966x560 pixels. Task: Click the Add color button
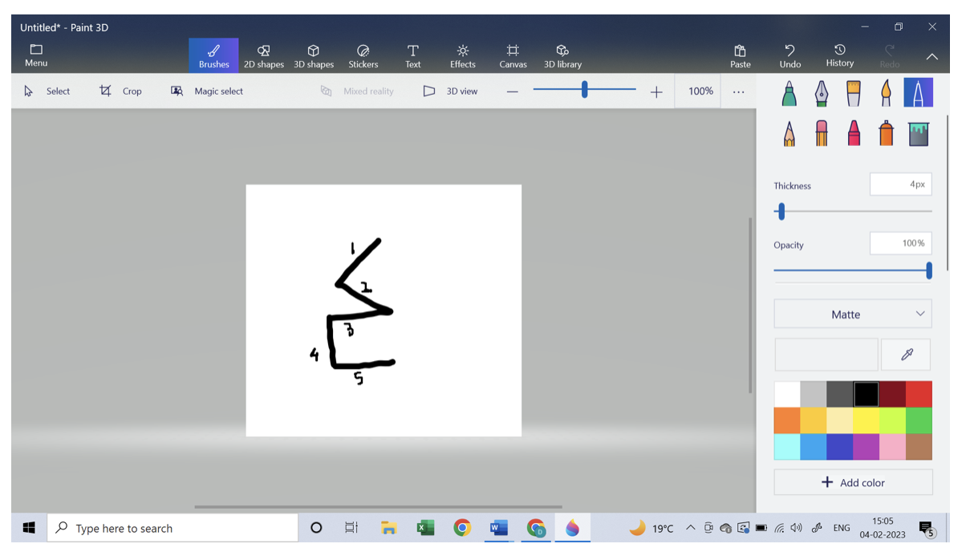[x=853, y=482]
